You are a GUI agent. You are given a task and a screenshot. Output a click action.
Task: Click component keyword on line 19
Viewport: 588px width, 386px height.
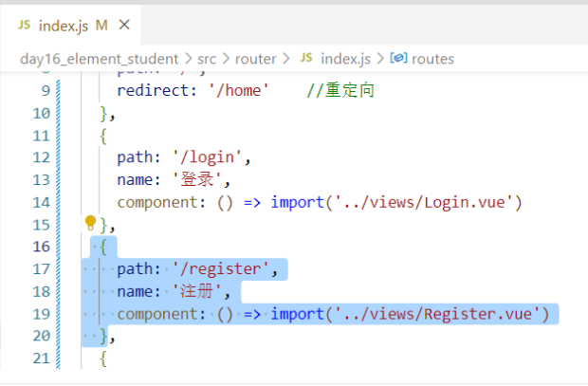(x=157, y=314)
